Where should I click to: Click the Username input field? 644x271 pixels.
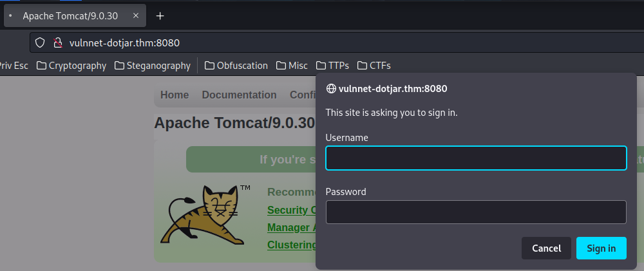(x=476, y=158)
